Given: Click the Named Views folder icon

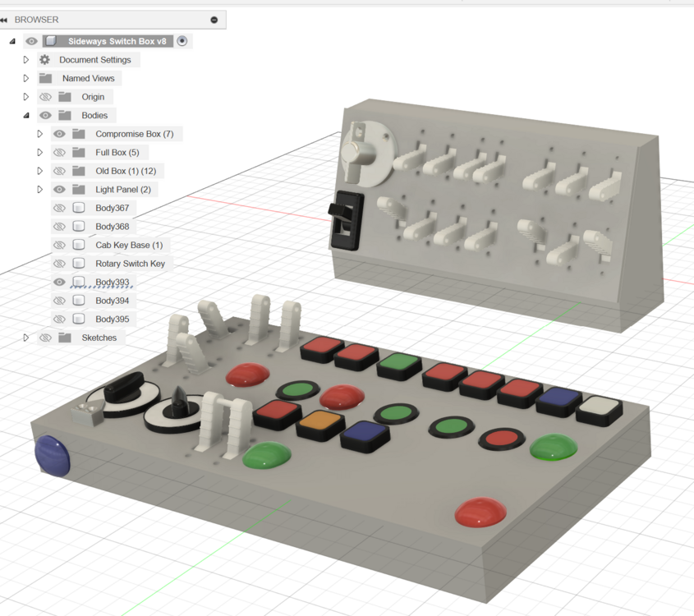Looking at the screenshot, I should click(x=45, y=79).
